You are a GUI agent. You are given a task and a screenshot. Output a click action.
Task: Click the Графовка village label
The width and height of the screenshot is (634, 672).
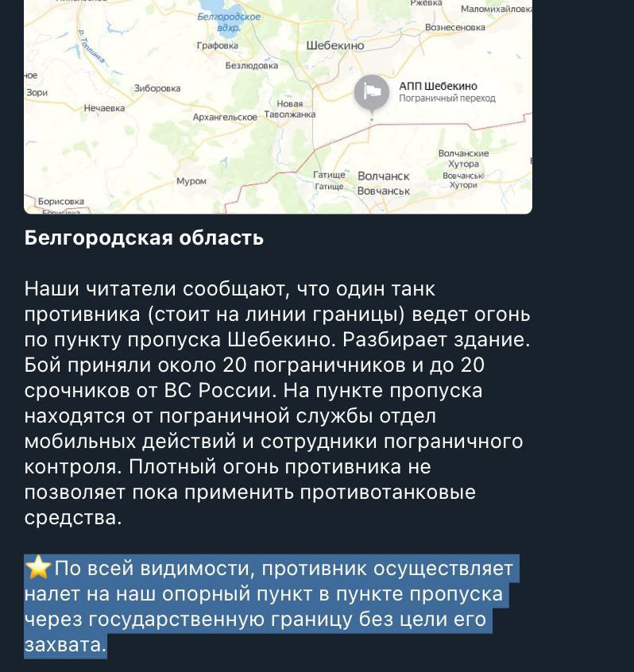[x=218, y=45]
